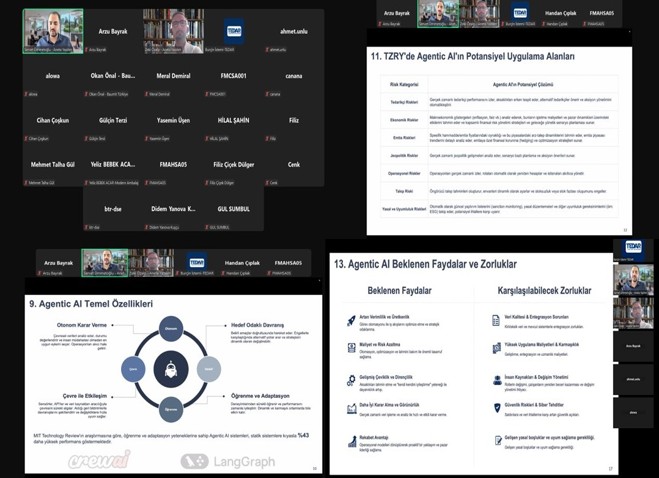Click the growth chart icon for Rekabet Avantajı
Image resolution: width=659 pixels, height=478 pixels.
pos(352,441)
